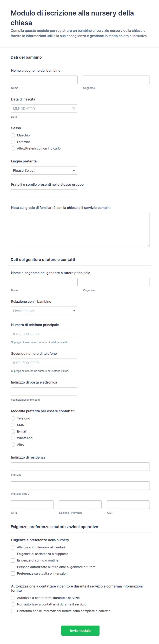Focus the Numero di telefono principale field
This screenshot has width=159, height=644.
[x=44, y=334]
